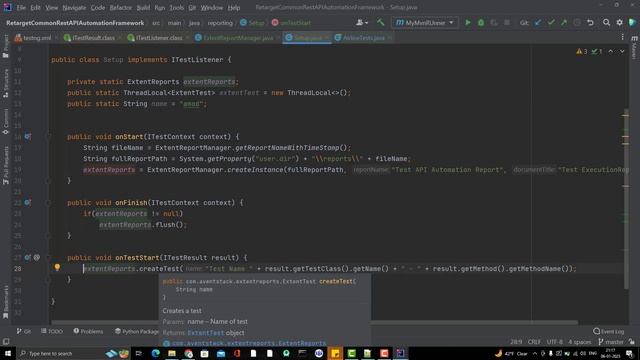The image size is (640, 360).
Task: Click the gutter implements icon beside onStart
Action: click(x=27, y=136)
